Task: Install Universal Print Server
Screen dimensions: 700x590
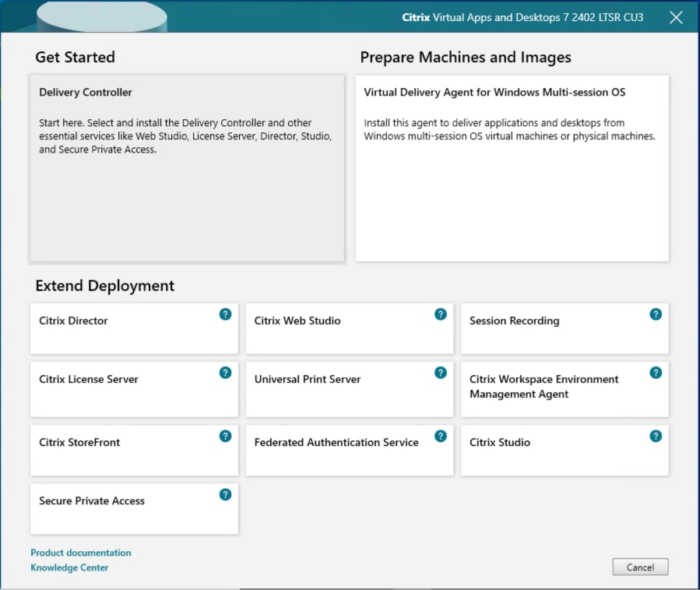Action: pos(349,390)
